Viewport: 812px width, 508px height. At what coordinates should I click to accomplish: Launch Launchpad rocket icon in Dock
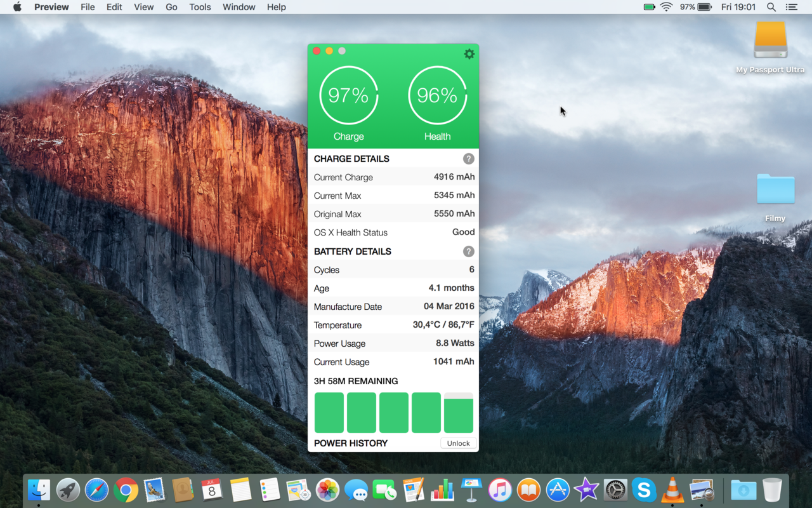(x=68, y=490)
